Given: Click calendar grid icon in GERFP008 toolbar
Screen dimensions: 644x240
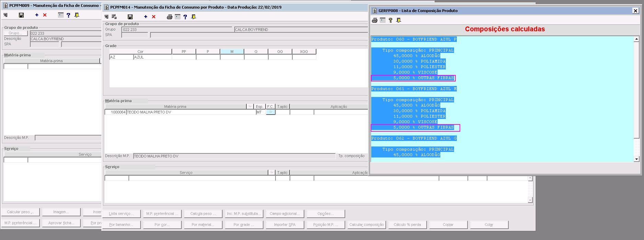Looking at the screenshot, I should click(x=383, y=20).
